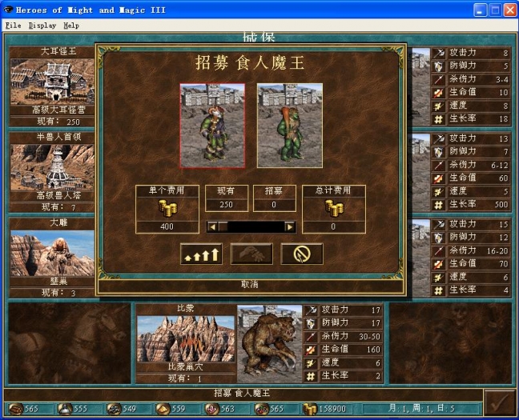Click the 比蒙 creature name label
This screenshot has width=519, height=420.
coord(185,308)
